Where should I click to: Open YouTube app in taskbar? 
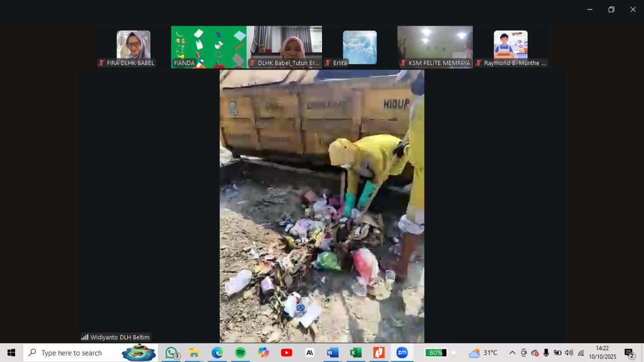click(x=287, y=353)
